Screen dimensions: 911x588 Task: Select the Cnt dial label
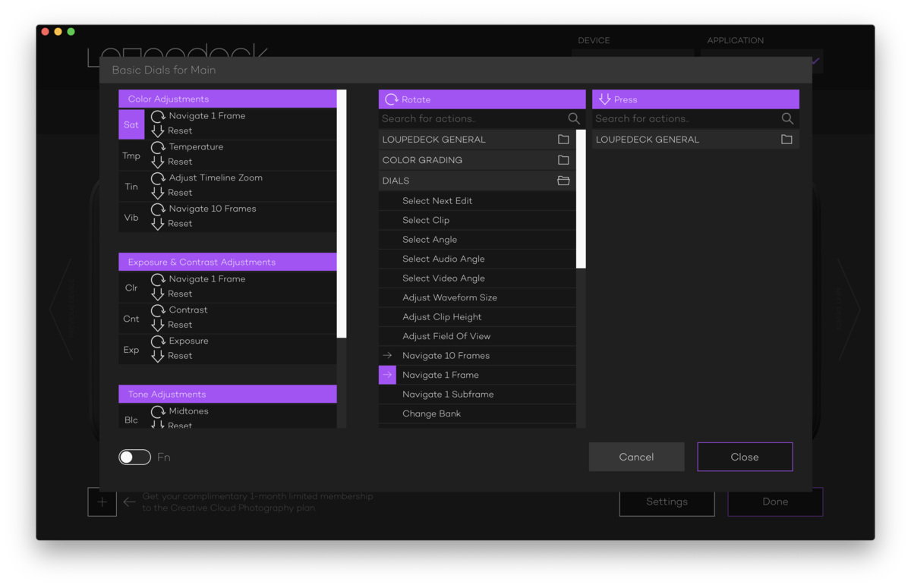[x=131, y=319]
